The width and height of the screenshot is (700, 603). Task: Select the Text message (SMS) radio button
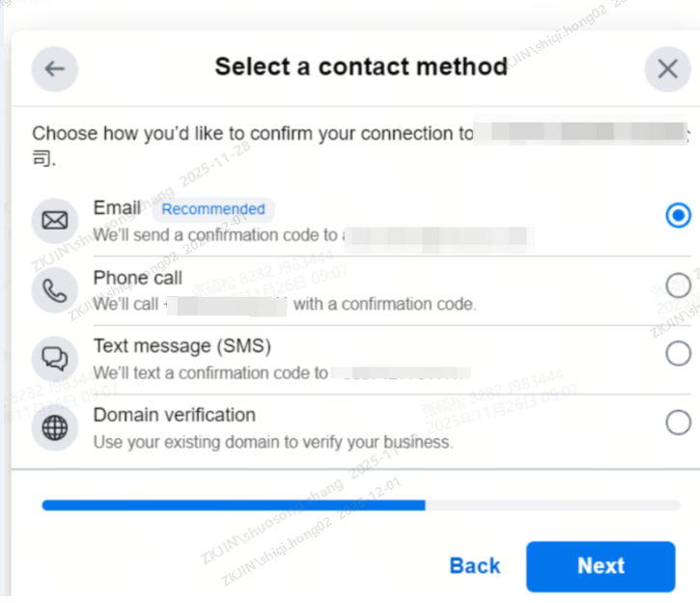click(x=678, y=354)
